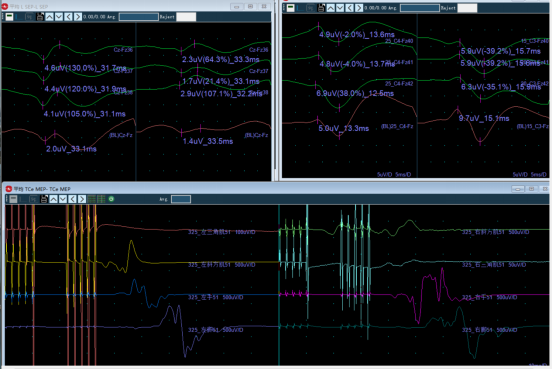The image size is (552, 369).
Task: Click the first green grid icon in MEP toolbar
Action: 92,199
